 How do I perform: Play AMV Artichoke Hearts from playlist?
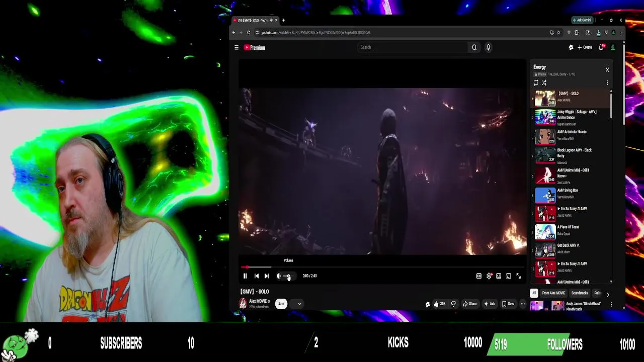570,136
